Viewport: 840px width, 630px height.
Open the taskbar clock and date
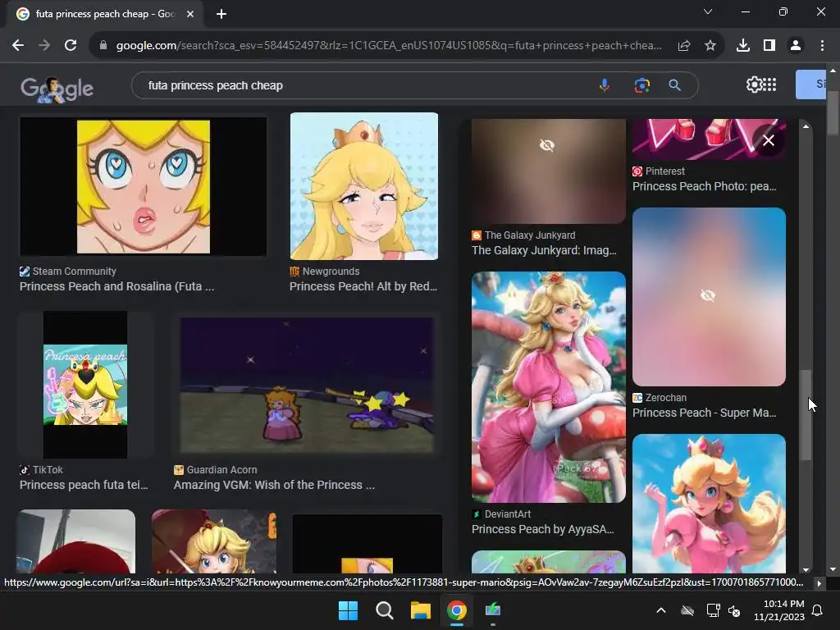tap(779, 610)
